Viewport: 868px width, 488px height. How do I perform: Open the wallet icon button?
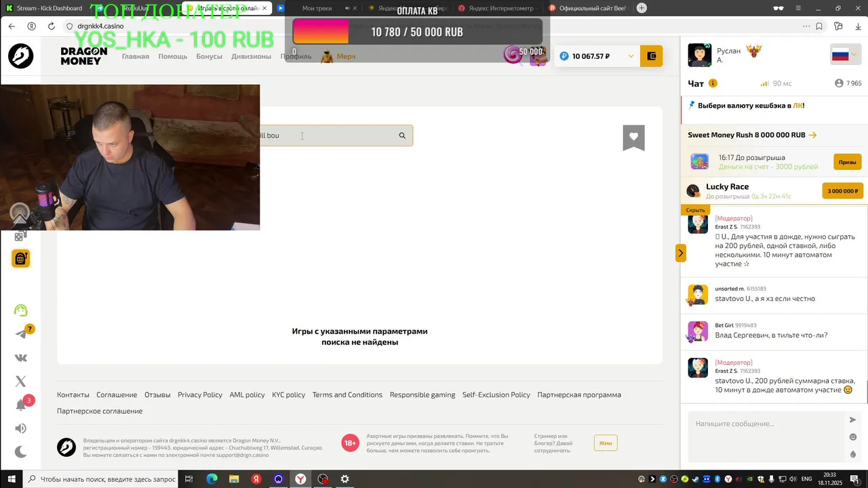[x=652, y=56]
